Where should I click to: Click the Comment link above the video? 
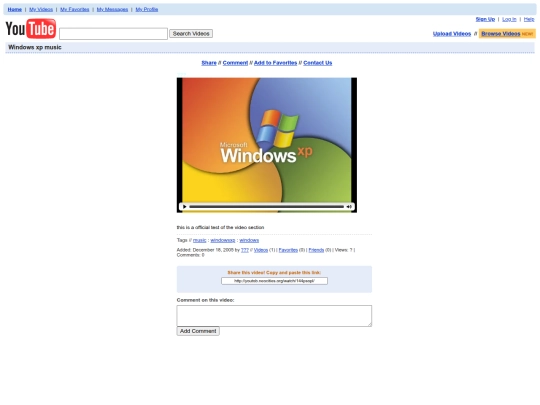(235, 63)
